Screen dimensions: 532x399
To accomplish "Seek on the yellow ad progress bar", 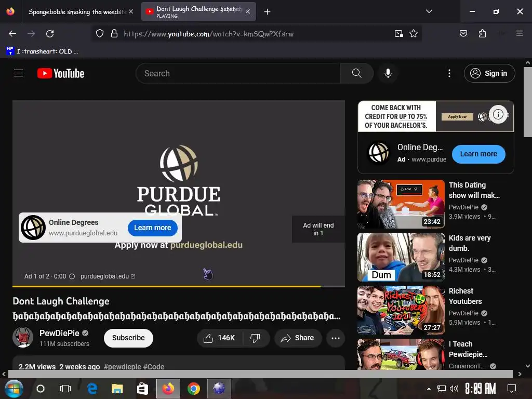I will pyautogui.click(x=179, y=286).
